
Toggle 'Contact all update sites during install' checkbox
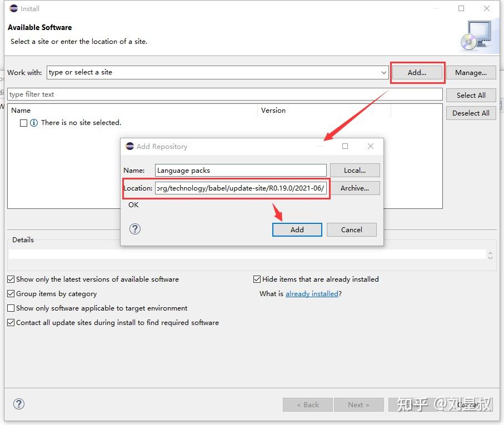pyautogui.click(x=11, y=323)
